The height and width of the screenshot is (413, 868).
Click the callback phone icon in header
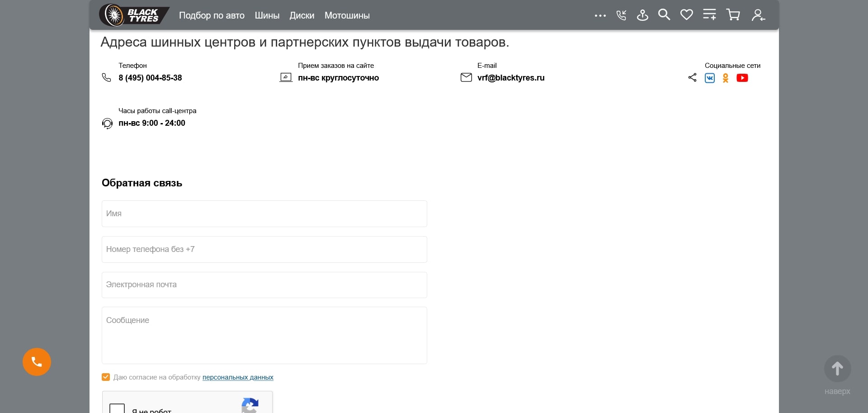click(621, 15)
